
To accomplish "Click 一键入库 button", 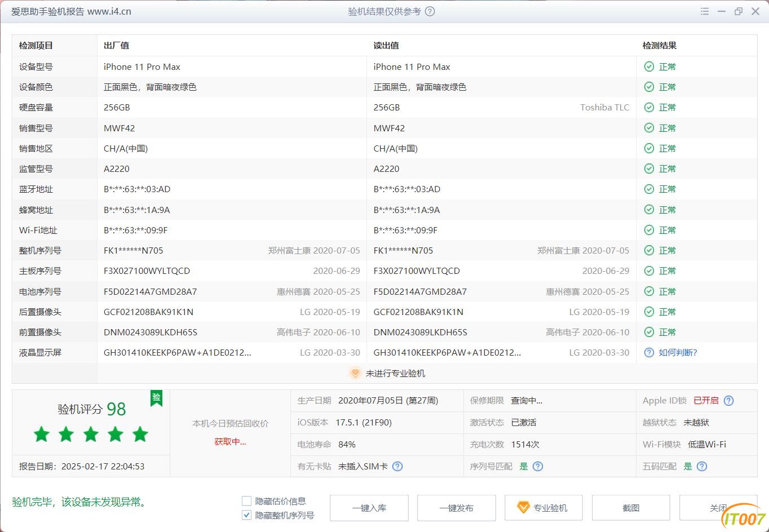I will [369, 508].
